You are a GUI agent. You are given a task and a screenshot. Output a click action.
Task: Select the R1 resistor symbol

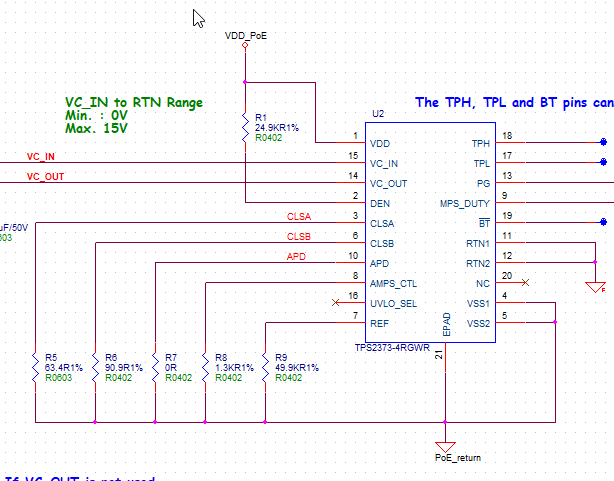tap(246, 128)
